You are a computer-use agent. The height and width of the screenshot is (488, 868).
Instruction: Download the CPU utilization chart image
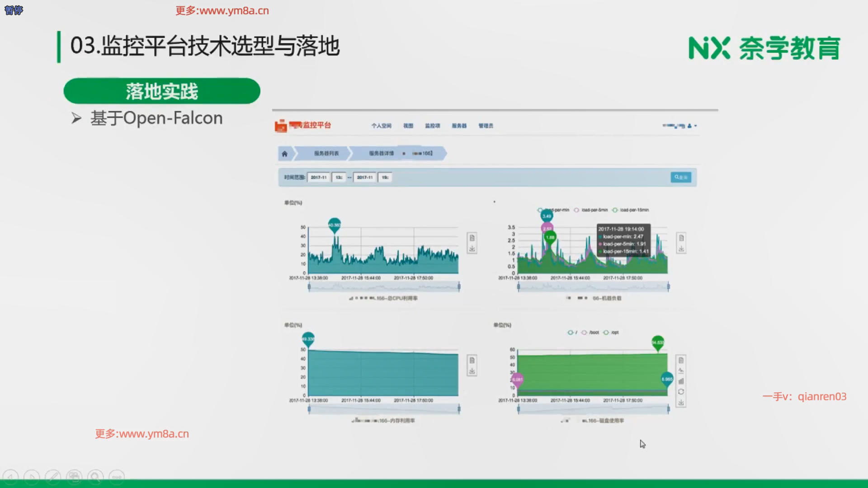pos(472,249)
